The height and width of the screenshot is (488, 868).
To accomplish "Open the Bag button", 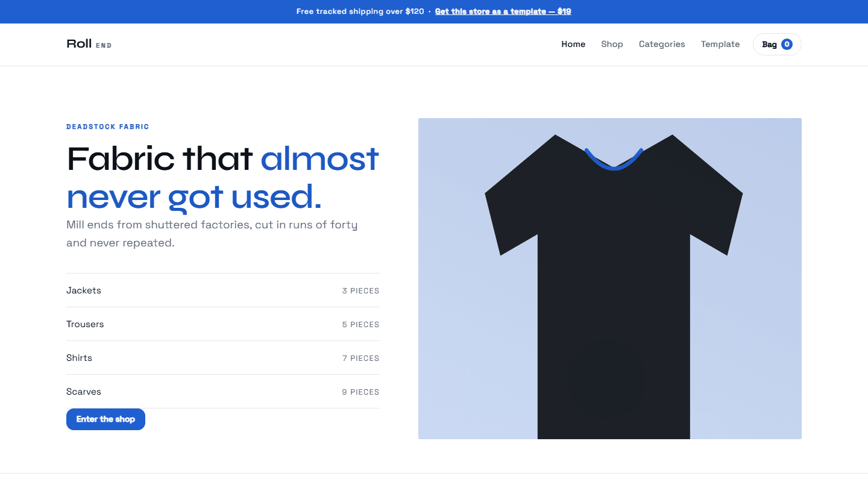I will [777, 44].
